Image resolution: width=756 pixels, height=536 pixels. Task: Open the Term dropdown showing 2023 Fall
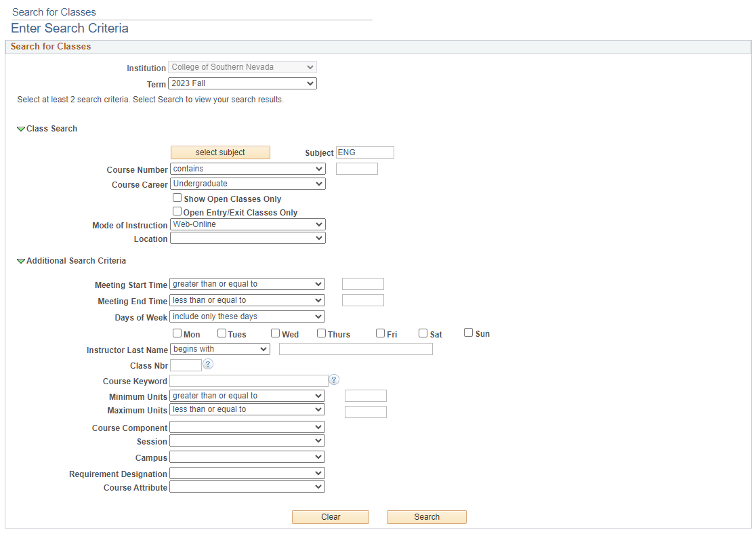point(243,83)
